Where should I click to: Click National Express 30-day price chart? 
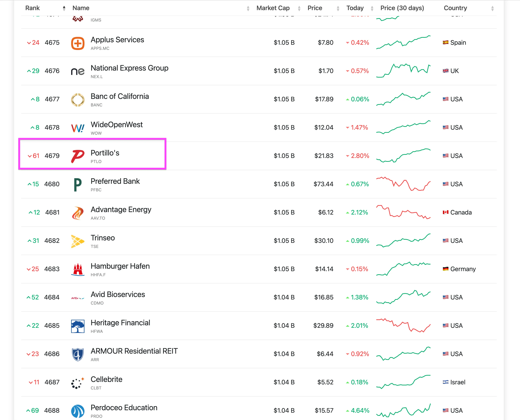pyautogui.click(x=403, y=70)
